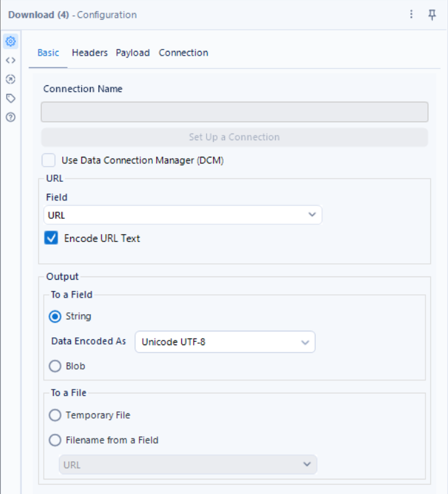The width and height of the screenshot is (448, 494).
Task: Click the Help question mark icon
Action: coord(11,117)
